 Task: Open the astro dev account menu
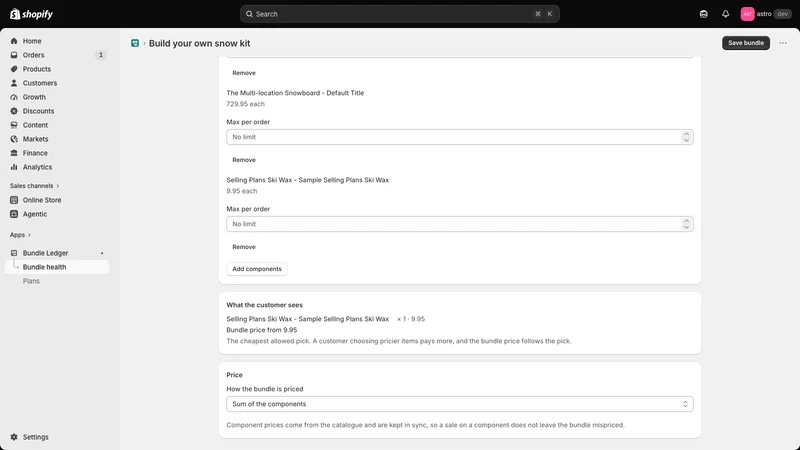click(766, 14)
